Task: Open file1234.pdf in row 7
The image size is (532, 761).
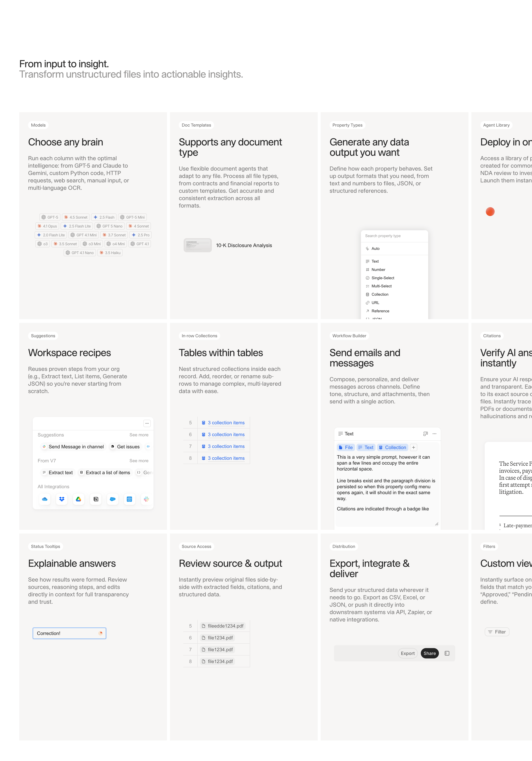Action: tap(217, 650)
